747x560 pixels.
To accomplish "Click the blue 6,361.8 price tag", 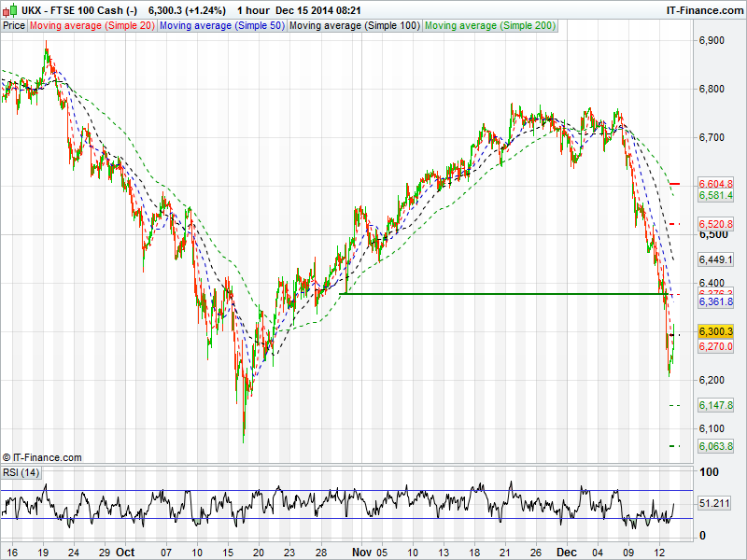I will coord(716,302).
